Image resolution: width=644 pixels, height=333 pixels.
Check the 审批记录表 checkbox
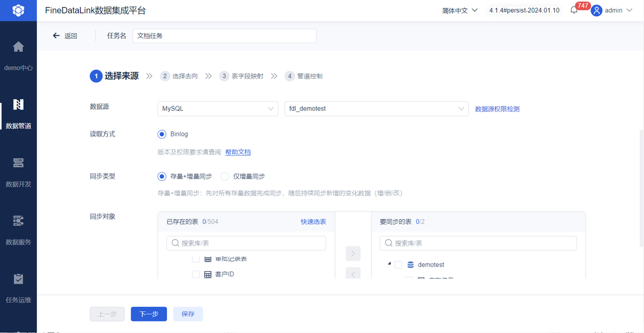196,259
